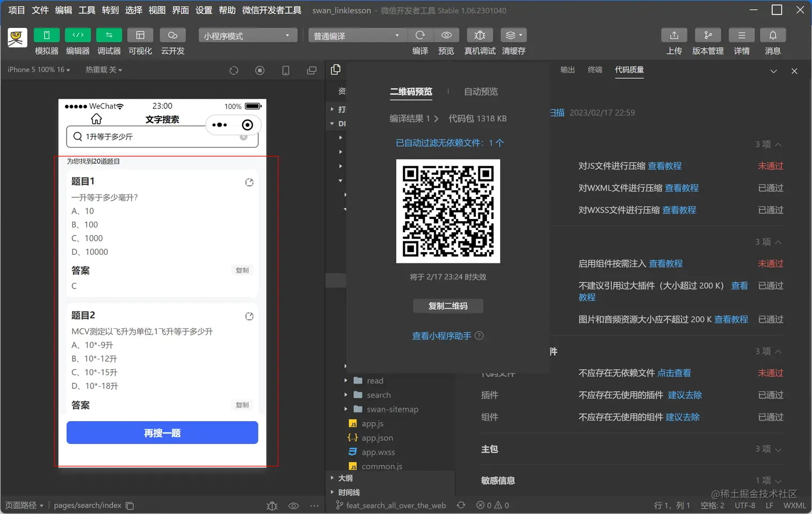Click the user avatar icon

[x=17, y=38]
